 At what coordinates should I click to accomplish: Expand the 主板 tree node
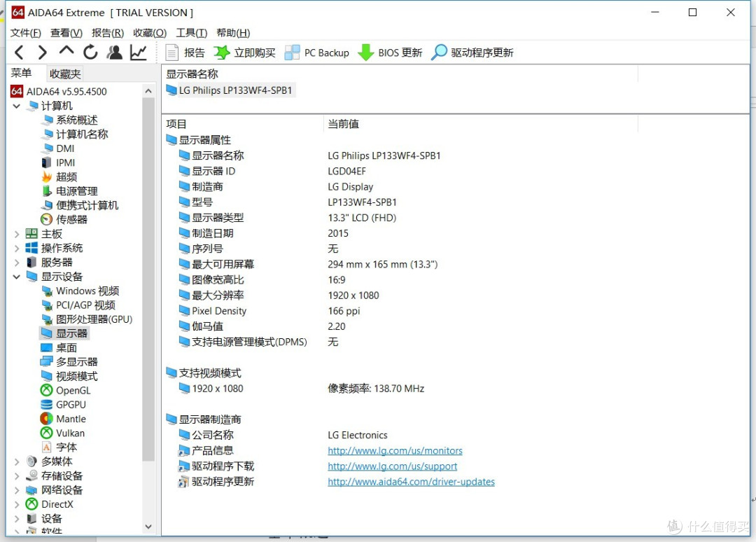click(16, 233)
